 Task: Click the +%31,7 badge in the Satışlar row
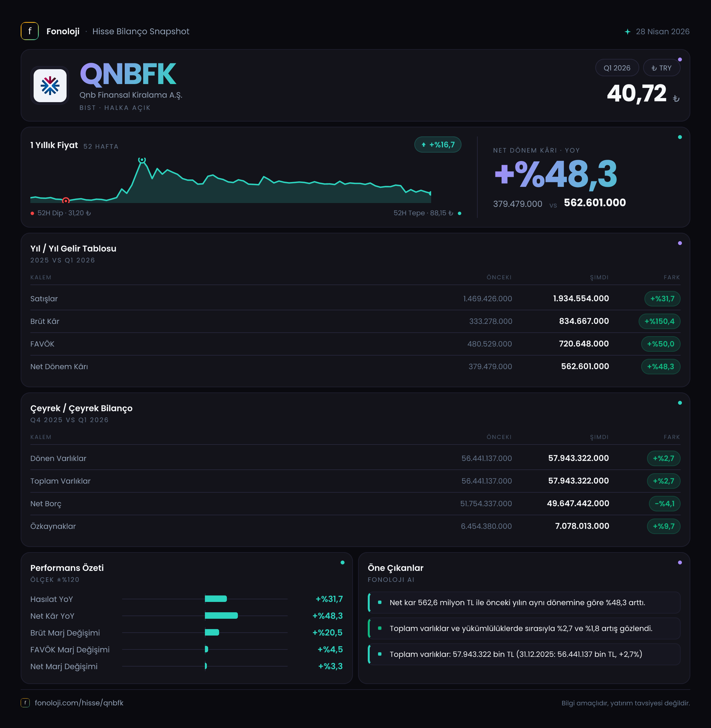pyautogui.click(x=662, y=299)
